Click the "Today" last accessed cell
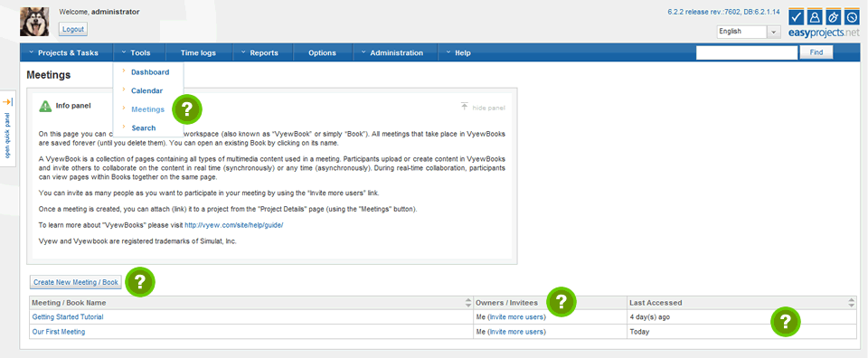Viewport: 868px width, 358px height. click(x=639, y=332)
